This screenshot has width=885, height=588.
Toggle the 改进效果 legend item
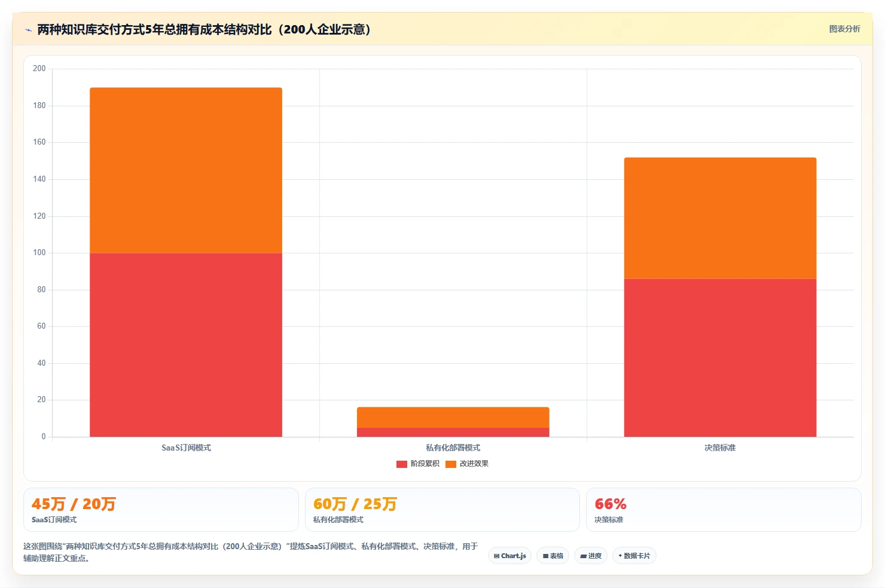(x=467, y=464)
